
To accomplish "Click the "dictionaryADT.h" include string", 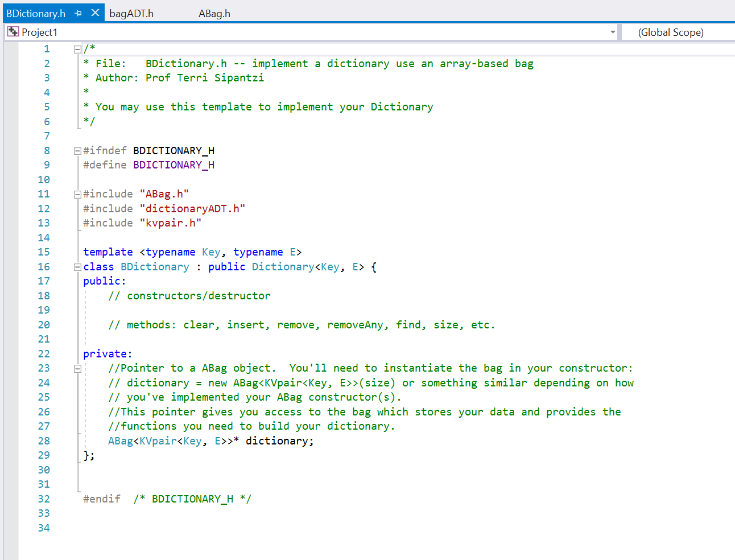I will click(x=192, y=209).
